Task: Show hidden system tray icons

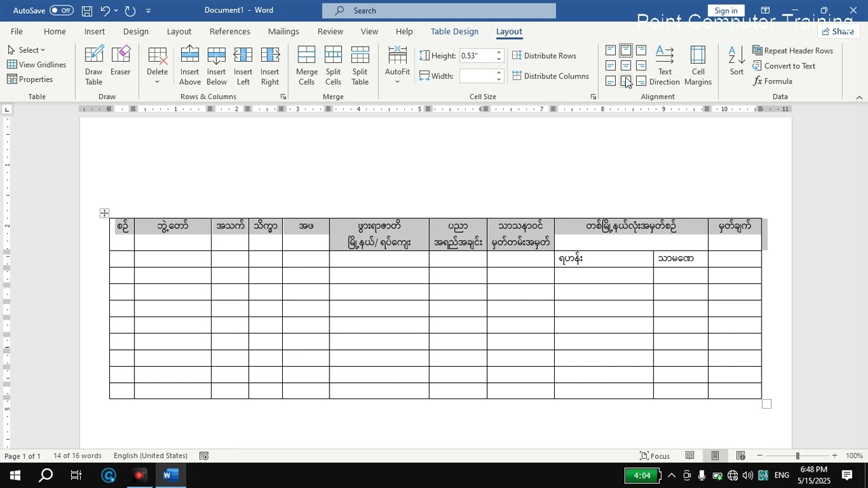Action: click(x=671, y=475)
